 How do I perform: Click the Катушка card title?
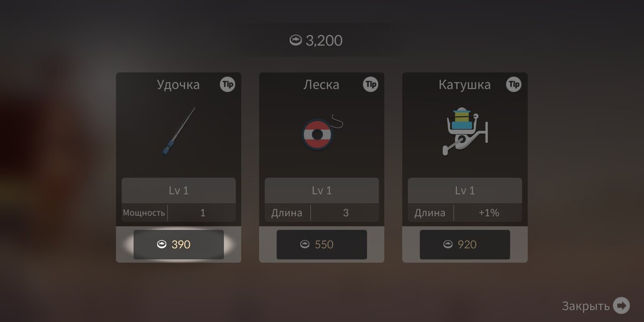click(x=465, y=85)
